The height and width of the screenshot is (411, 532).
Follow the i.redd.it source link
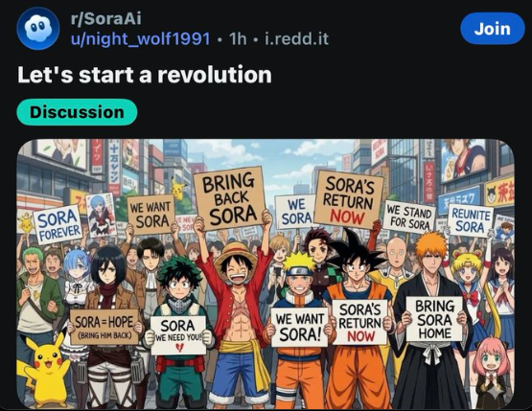[296, 38]
